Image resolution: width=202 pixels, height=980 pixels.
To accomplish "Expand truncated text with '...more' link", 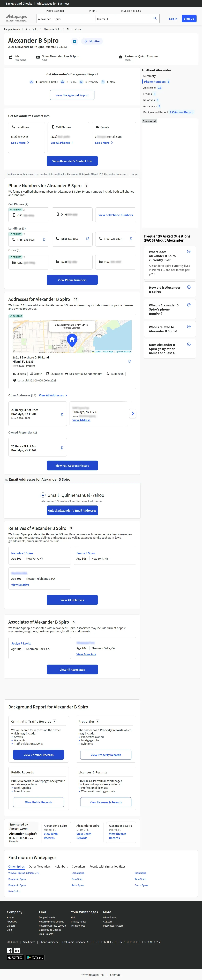I will 133,174.
